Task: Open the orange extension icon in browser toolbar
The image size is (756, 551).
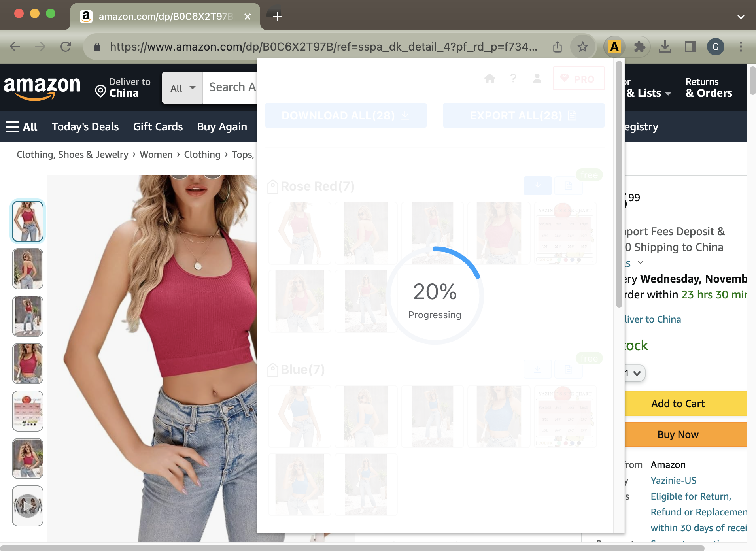Action: [x=614, y=47]
